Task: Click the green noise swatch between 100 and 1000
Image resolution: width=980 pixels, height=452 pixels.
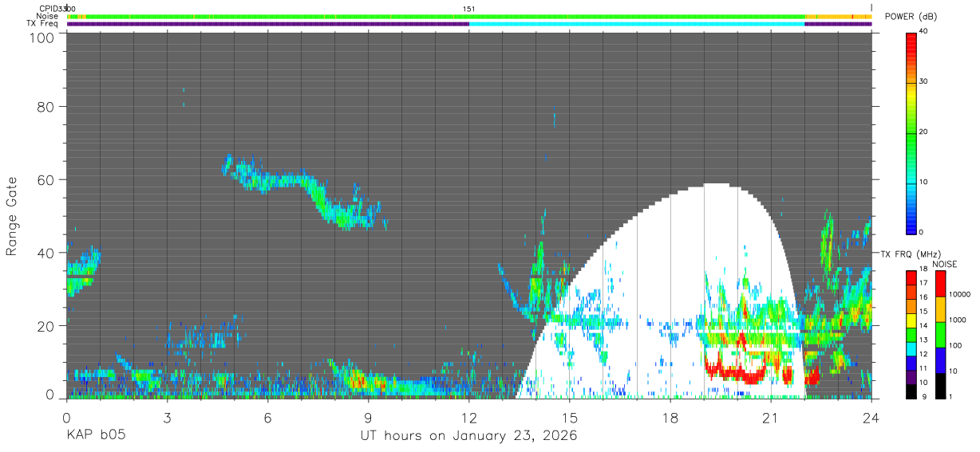Action: coord(940,334)
